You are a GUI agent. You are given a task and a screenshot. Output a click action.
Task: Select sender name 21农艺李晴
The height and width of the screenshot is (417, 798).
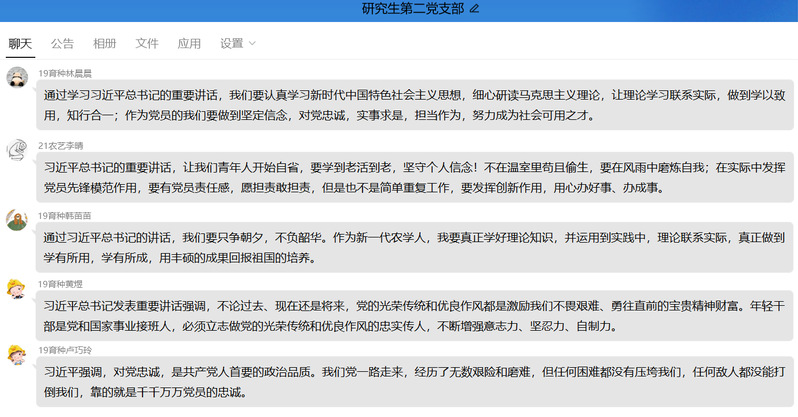coord(61,146)
